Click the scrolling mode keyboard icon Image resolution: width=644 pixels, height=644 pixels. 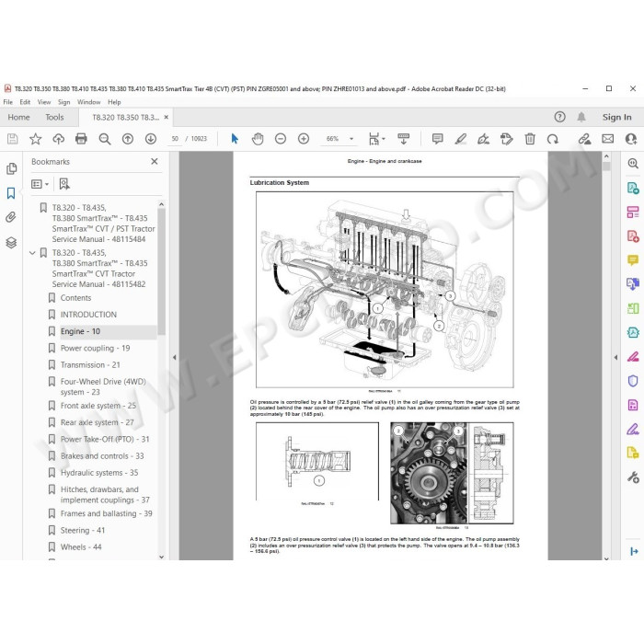(404, 139)
